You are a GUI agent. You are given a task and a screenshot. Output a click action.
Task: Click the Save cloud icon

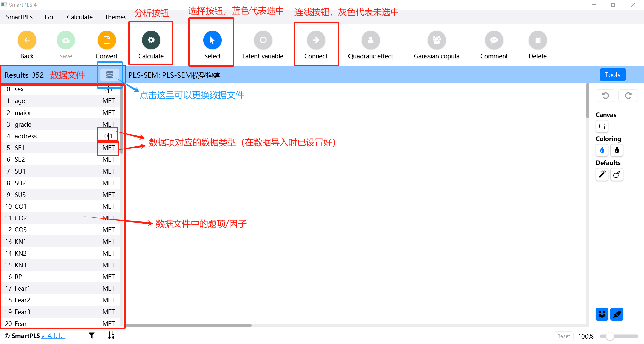point(66,40)
